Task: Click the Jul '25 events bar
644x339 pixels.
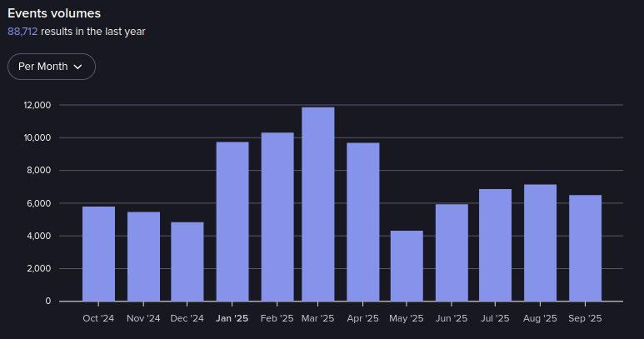Action: tap(495, 245)
